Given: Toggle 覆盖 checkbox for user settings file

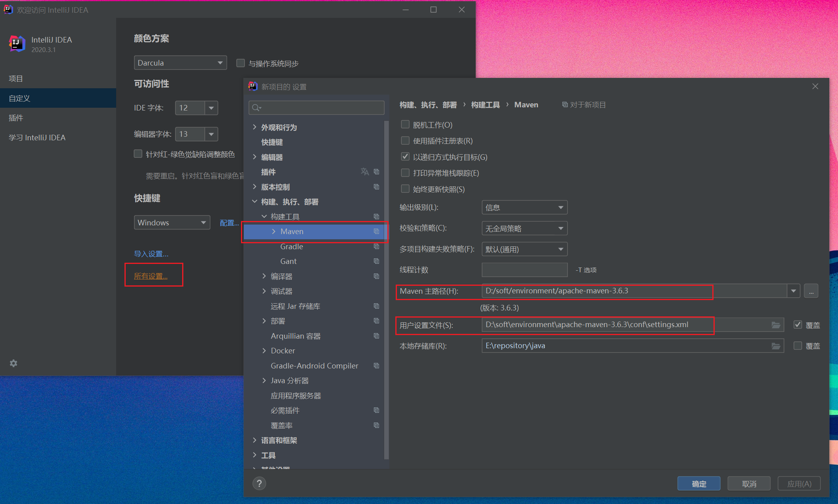Looking at the screenshot, I should (797, 325).
